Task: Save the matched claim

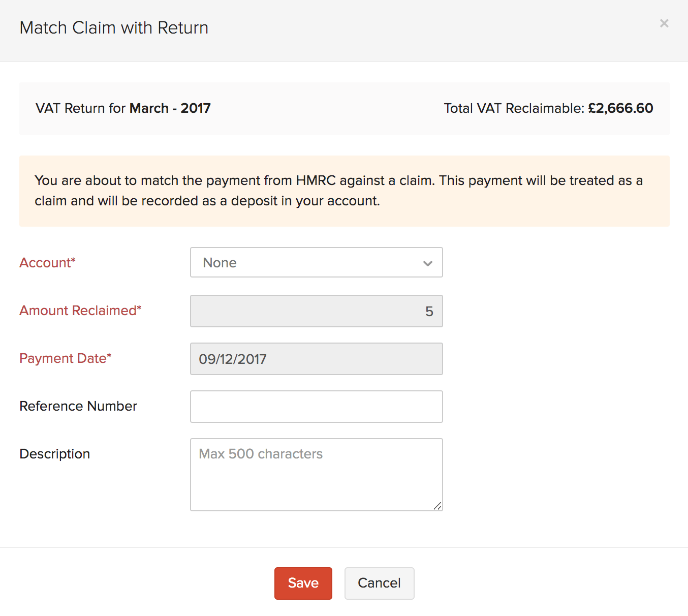Action: pyautogui.click(x=303, y=583)
